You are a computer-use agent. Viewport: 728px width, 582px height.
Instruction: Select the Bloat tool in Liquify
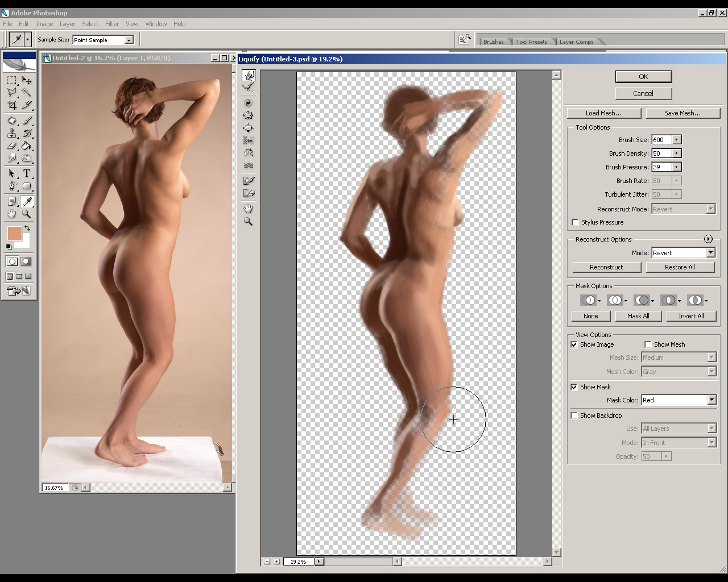249,128
